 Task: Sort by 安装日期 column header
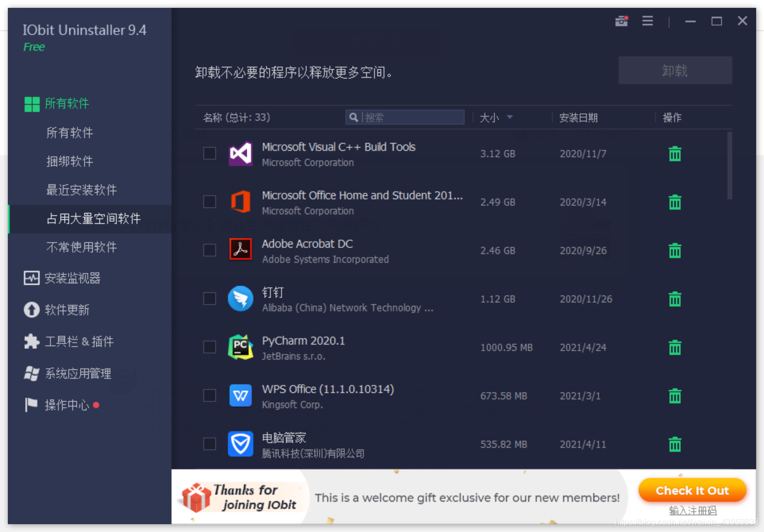tap(578, 118)
